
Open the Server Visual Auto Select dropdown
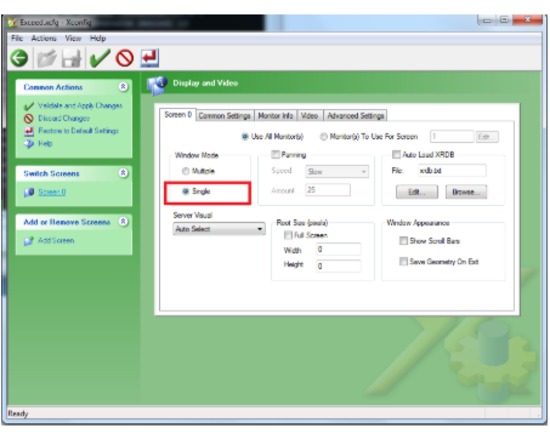[x=219, y=229]
